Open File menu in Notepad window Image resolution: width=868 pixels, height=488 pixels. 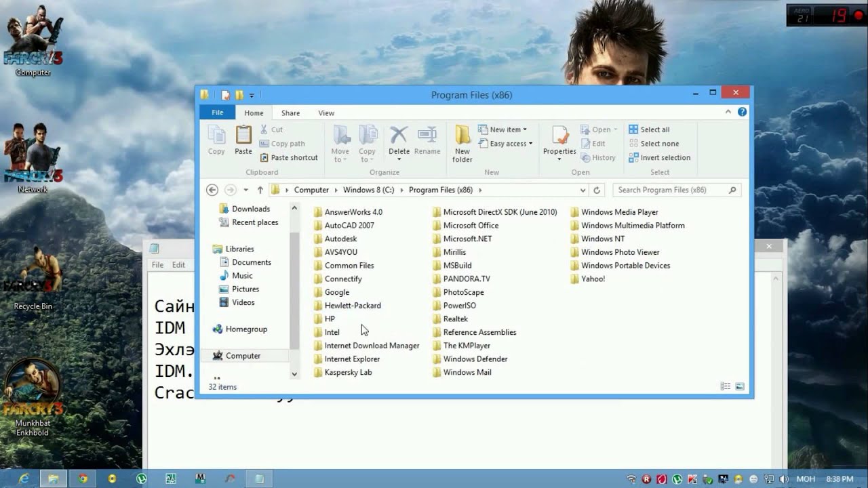(157, 265)
